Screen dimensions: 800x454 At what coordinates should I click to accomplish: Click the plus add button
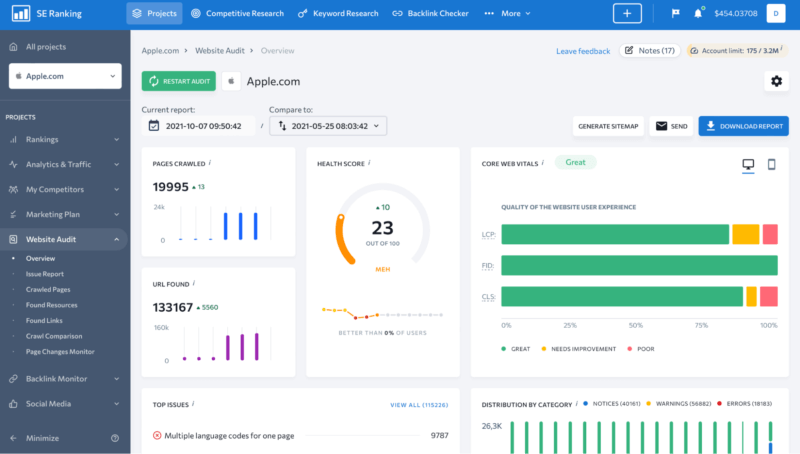(627, 14)
